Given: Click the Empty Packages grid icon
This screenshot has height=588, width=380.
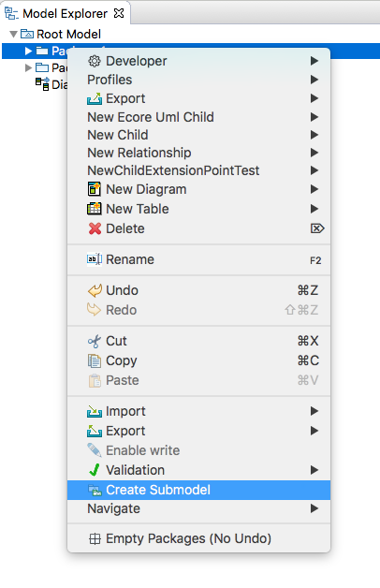Looking at the screenshot, I should tap(95, 539).
